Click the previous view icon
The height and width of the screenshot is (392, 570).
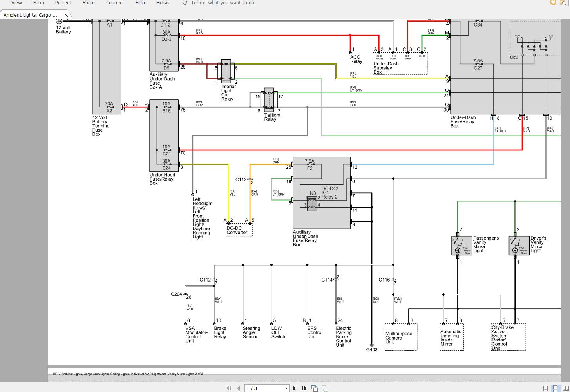(315, 388)
